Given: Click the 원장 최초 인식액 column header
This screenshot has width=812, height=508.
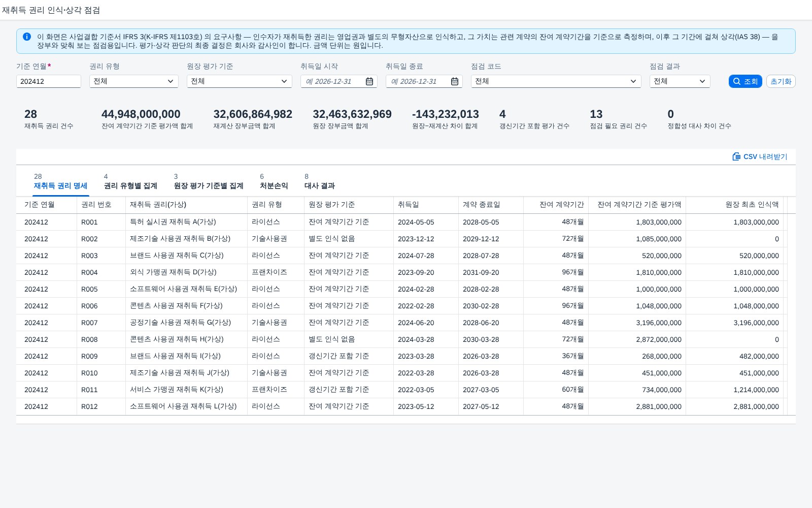Looking at the screenshot, I should tap(734, 205).
